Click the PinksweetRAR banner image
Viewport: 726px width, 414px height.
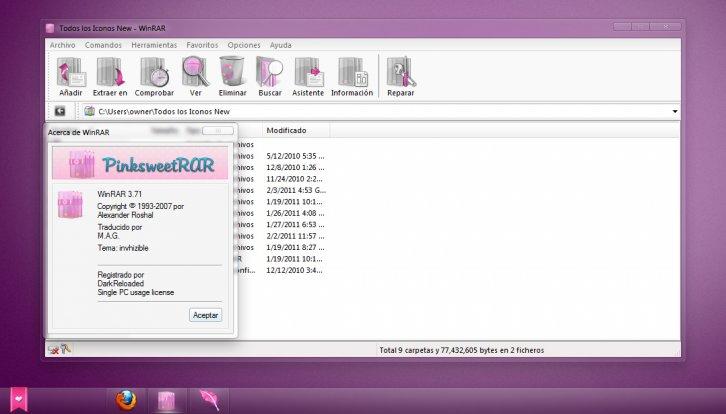point(140,163)
